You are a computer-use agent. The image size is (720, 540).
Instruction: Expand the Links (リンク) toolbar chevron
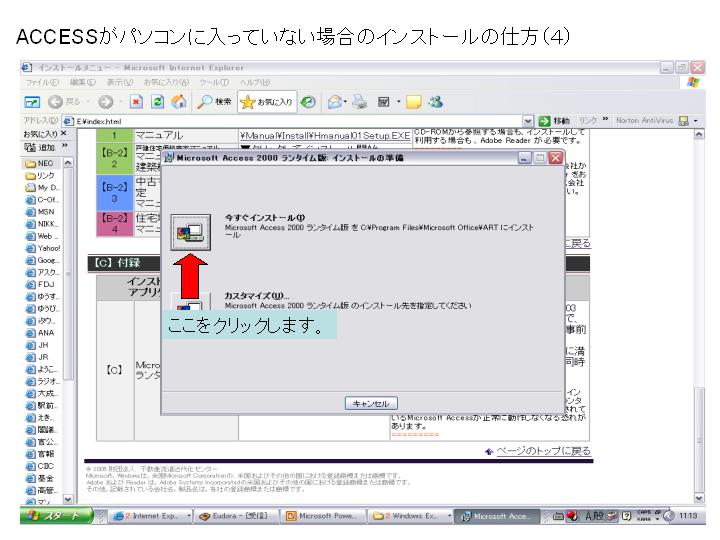[605, 119]
